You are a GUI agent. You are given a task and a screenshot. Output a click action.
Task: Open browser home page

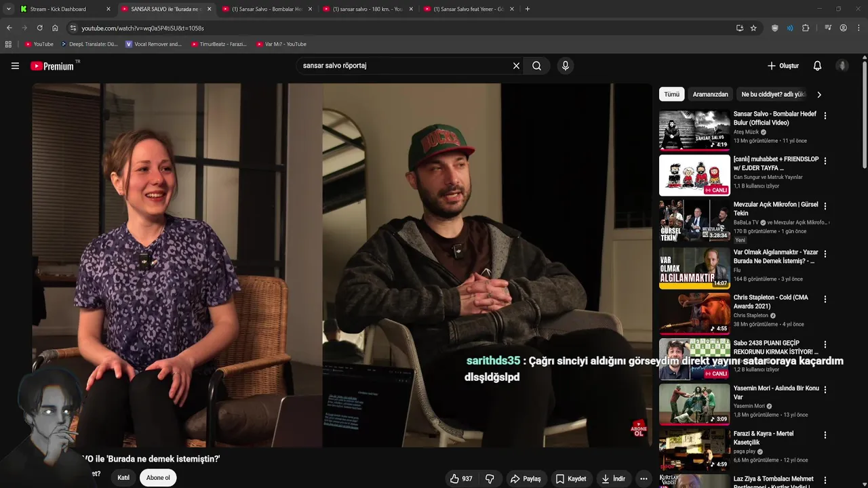(55, 28)
